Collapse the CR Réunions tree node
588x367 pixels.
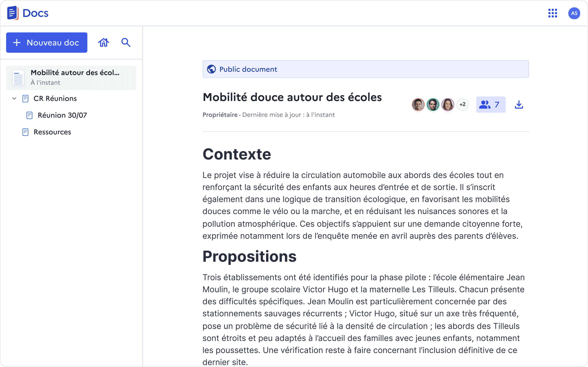tap(14, 99)
